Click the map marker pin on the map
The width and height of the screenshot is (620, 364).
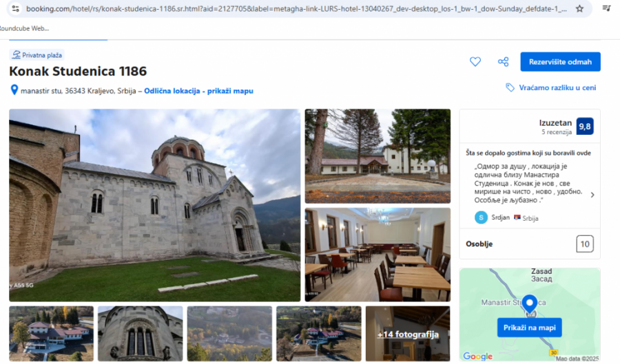(529, 303)
